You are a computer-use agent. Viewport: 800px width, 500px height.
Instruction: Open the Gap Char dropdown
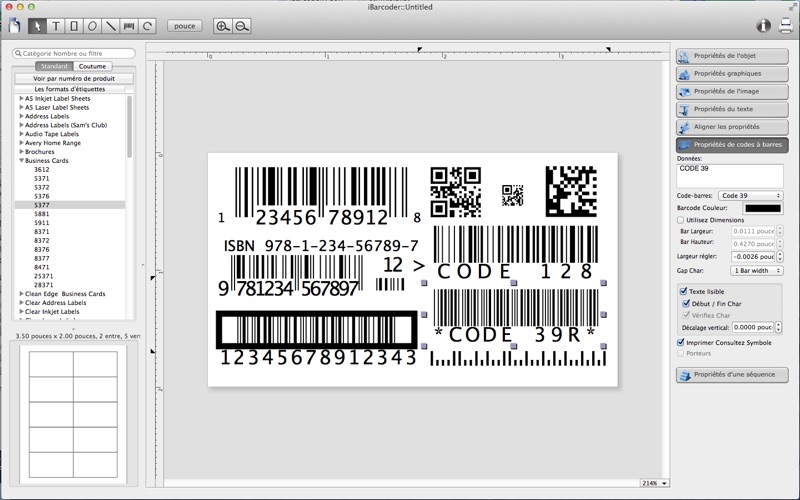click(x=756, y=270)
